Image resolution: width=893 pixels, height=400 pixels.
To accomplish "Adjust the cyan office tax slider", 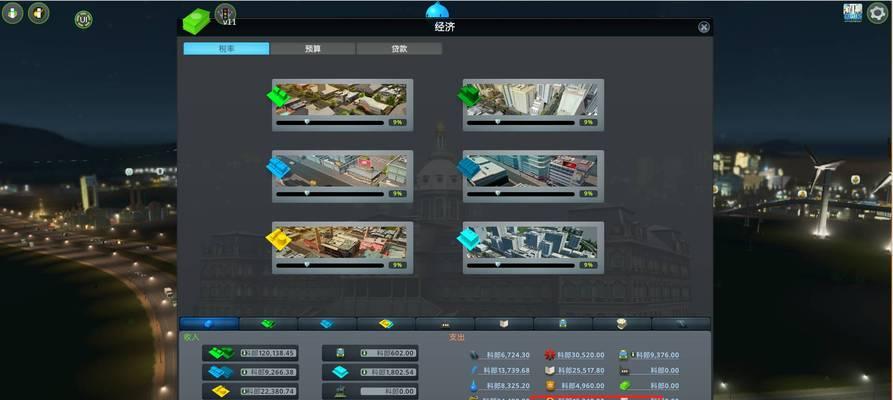I will pyautogui.click(x=521, y=265).
